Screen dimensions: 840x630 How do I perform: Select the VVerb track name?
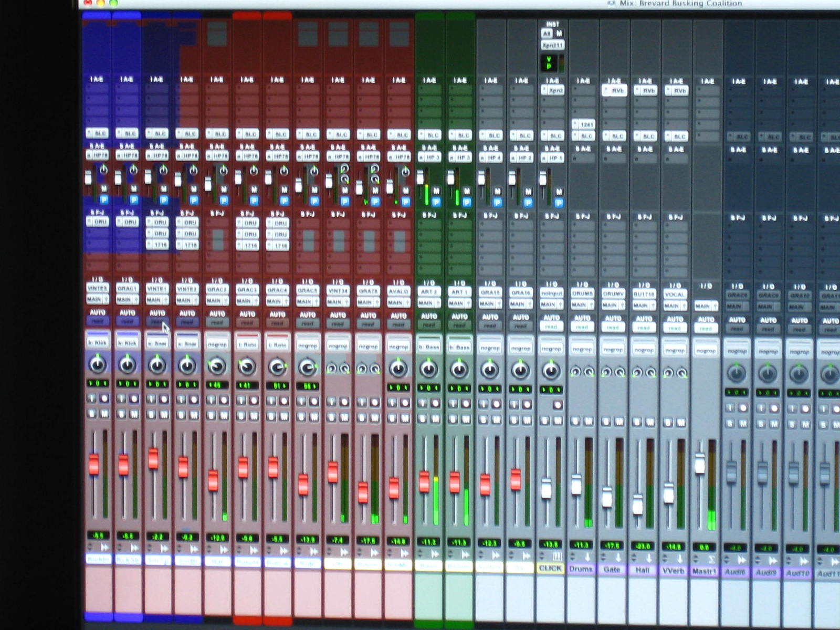674,570
